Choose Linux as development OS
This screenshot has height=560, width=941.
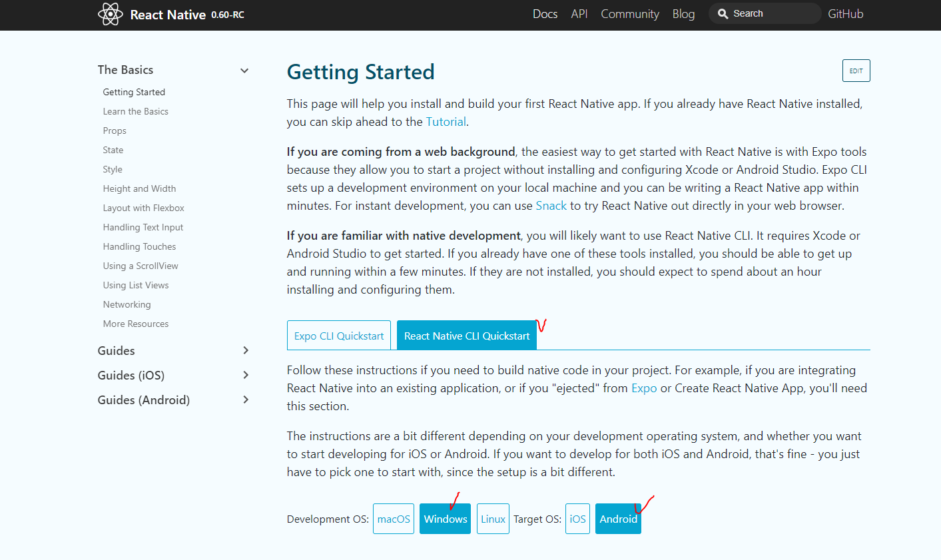pos(493,519)
